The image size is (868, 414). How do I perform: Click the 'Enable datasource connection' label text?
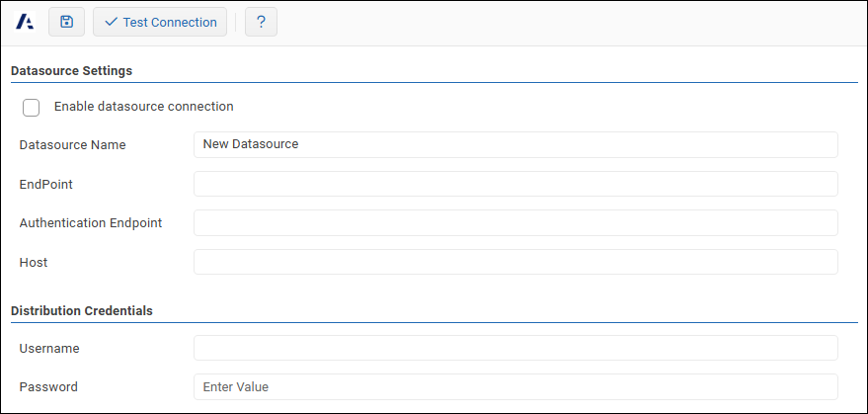pos(143,107)
